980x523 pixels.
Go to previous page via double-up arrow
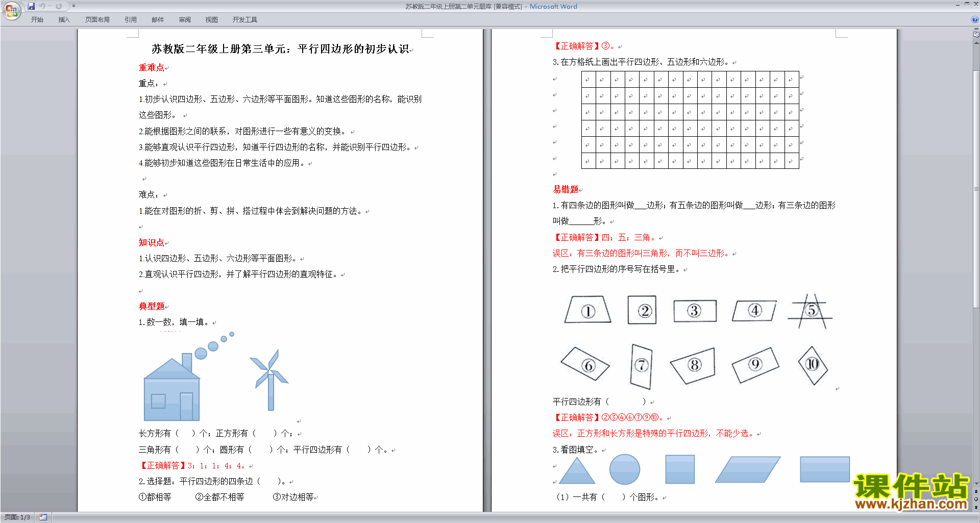pos(976,491)
